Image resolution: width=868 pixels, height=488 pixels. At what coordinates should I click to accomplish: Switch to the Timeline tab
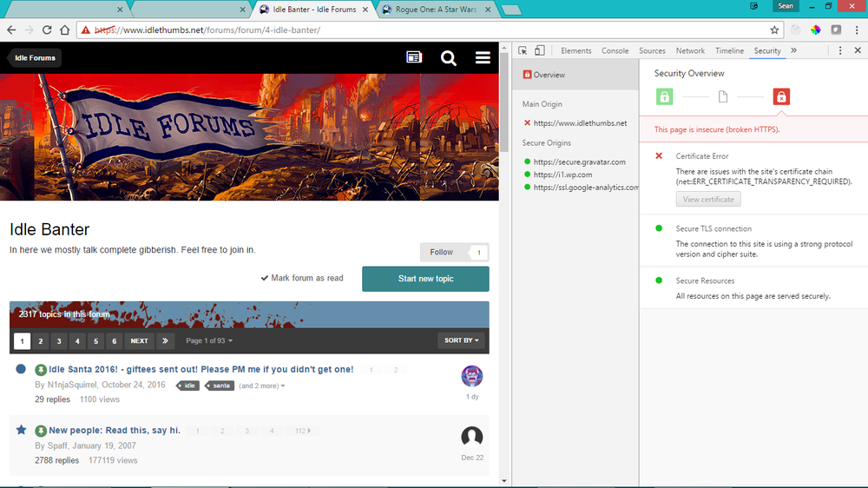click(729, 50)
